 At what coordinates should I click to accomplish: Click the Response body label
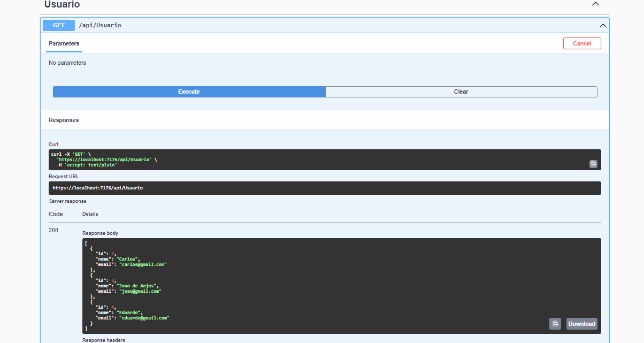(x=100, y=233)
